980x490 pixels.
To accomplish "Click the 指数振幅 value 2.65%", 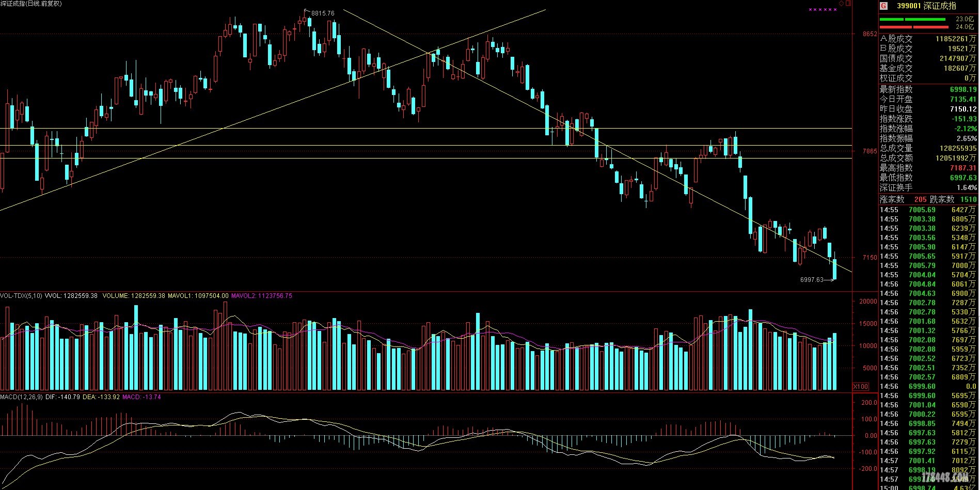I will coord(967,138).
